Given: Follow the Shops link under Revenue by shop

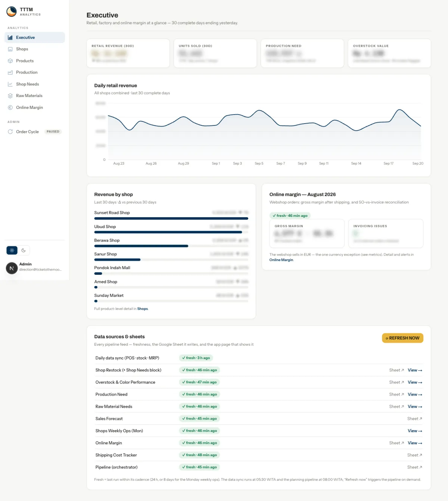Looking at the screenshot, I should (142, 309).
